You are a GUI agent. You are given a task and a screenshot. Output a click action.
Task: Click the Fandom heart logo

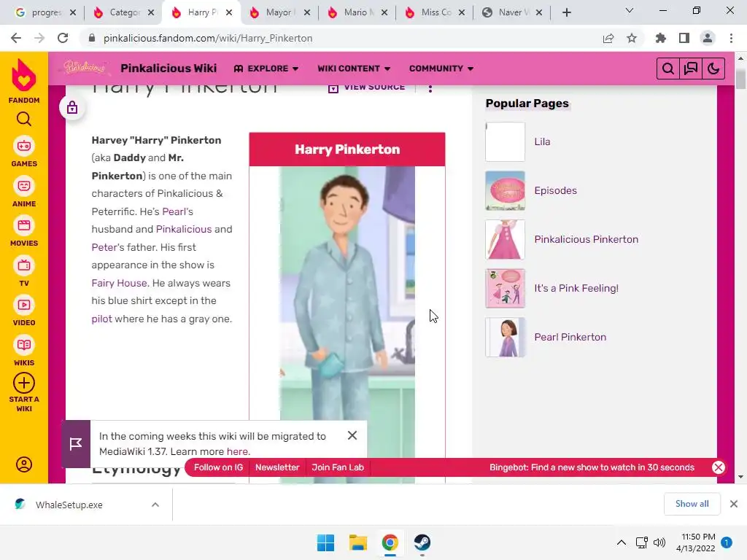(x=24, y=76)
